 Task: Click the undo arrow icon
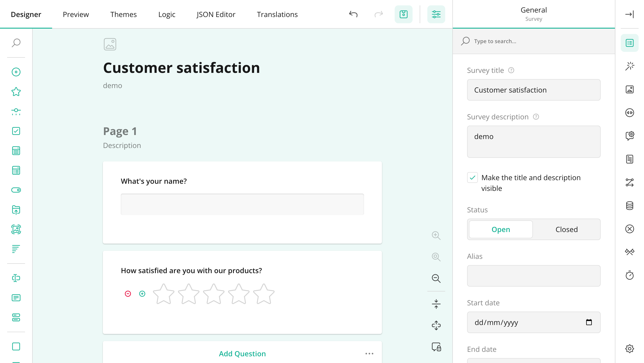(353, 14)
